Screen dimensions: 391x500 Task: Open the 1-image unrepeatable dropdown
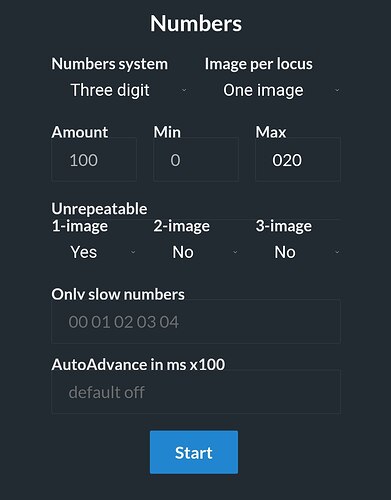pos(94,252)
